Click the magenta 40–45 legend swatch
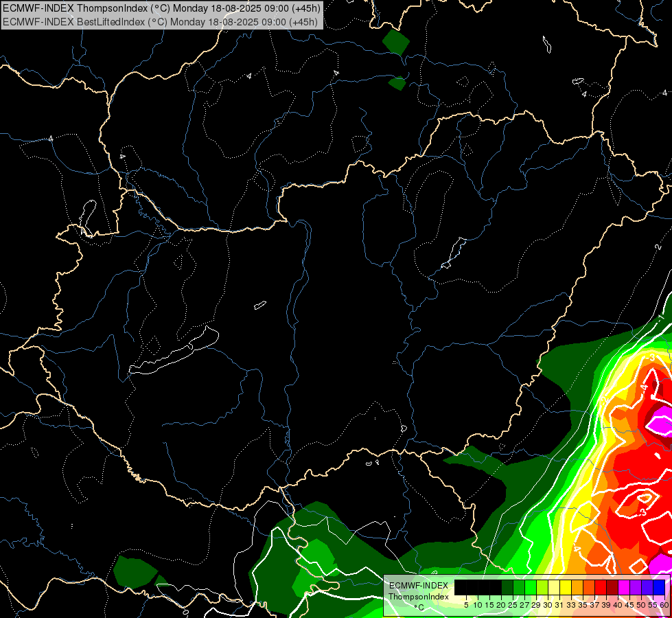This screenshot has height=618, width=672. click(623, 587)
